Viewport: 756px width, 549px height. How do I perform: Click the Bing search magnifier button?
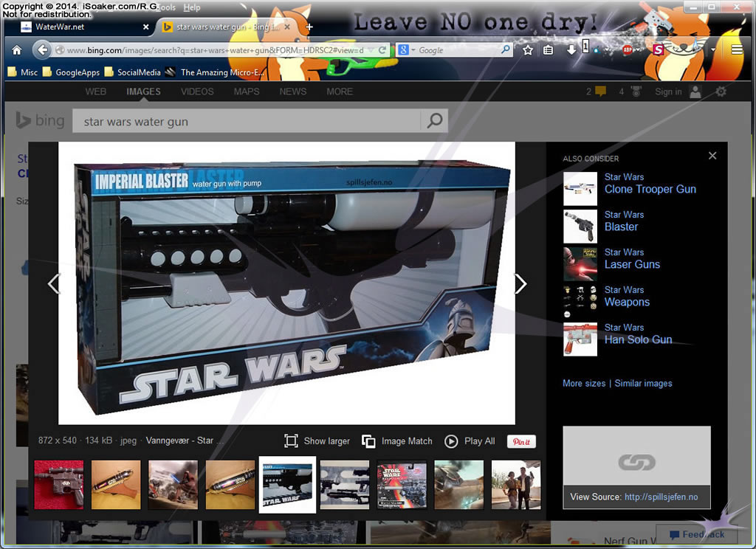(x=434, y=120)
